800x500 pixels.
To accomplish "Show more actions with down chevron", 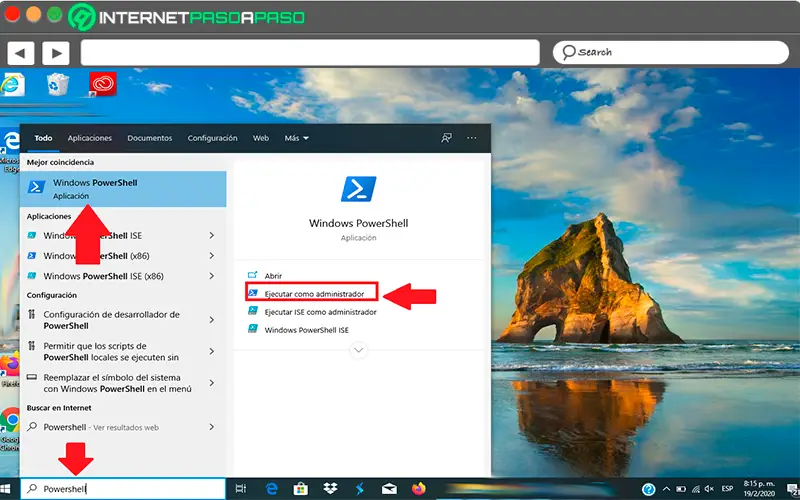I will click(x=359, y=351).
